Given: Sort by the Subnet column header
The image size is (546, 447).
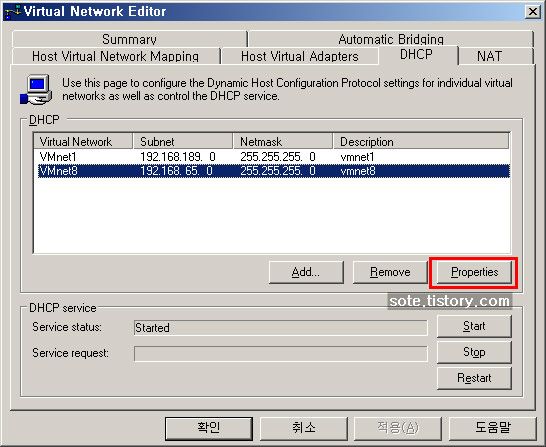Looking at the screenshot, I should point(183,142).
